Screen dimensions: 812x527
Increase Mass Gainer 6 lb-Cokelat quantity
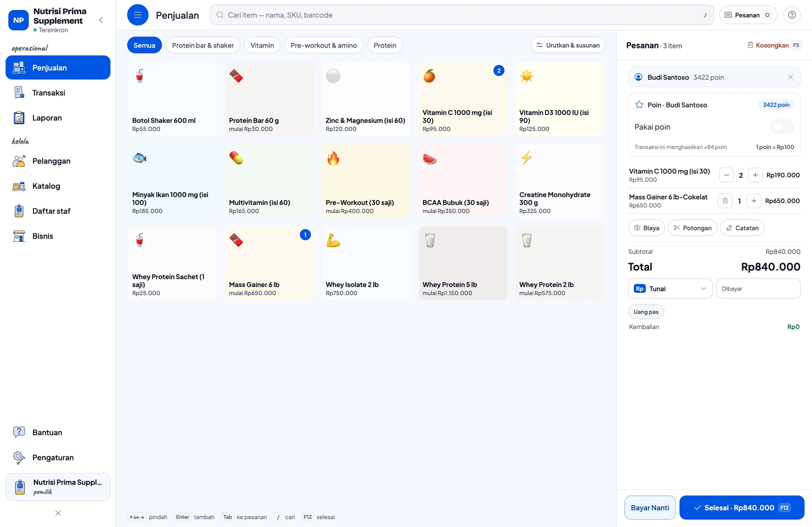[x=754, y=201]
